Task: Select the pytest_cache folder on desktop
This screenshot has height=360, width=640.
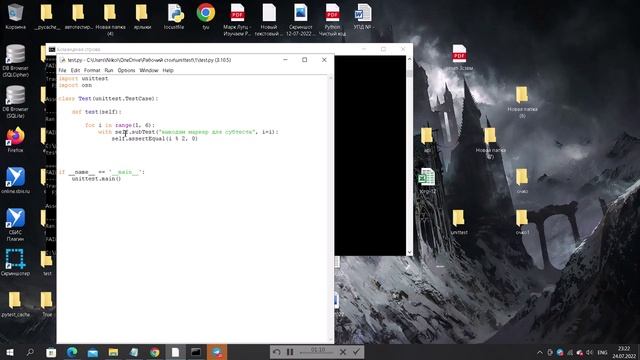Action: click(x=15, y=304)
